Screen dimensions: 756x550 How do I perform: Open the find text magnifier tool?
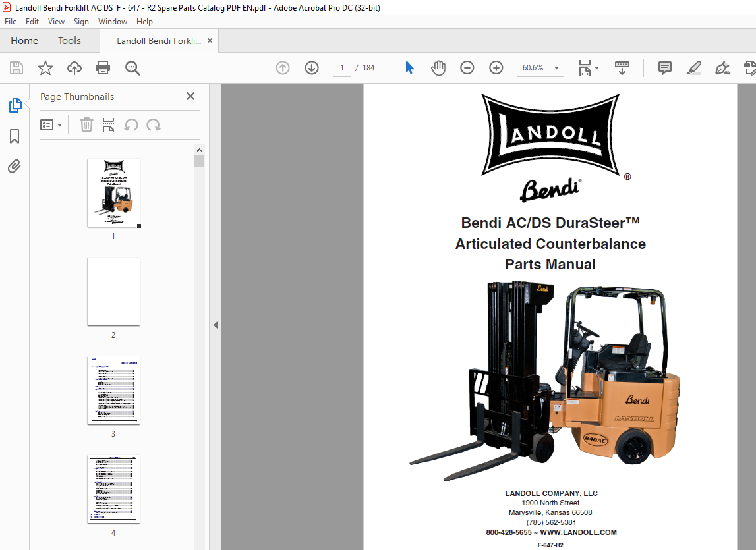pos(132,68)
